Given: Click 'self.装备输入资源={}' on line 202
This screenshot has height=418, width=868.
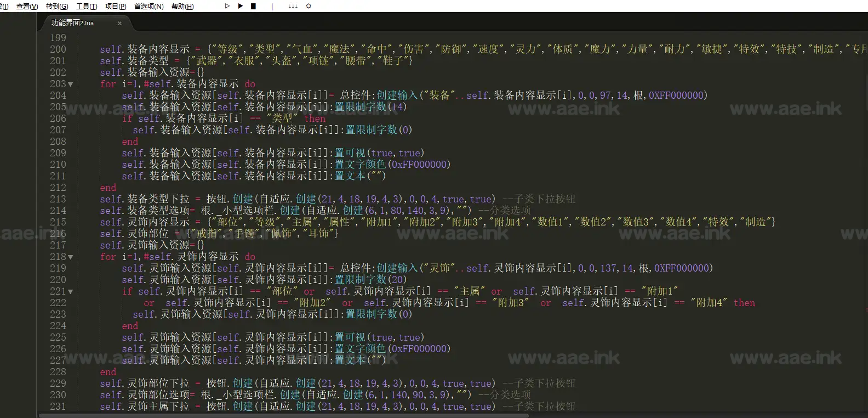Looking at the screenshot, I should pos(152,72).
